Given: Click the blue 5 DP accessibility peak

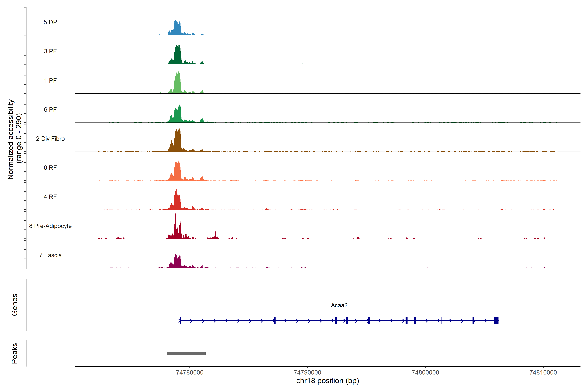Looking at the screenshot, I should [x=177, y=30].
